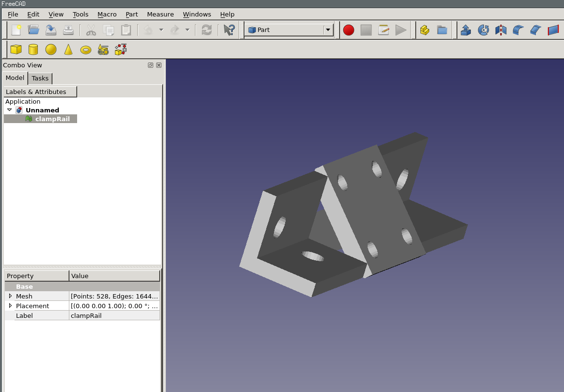Add a torus primitive
Image resolution: width=564 pixels, height=392 pixels.
coord(86,49)
